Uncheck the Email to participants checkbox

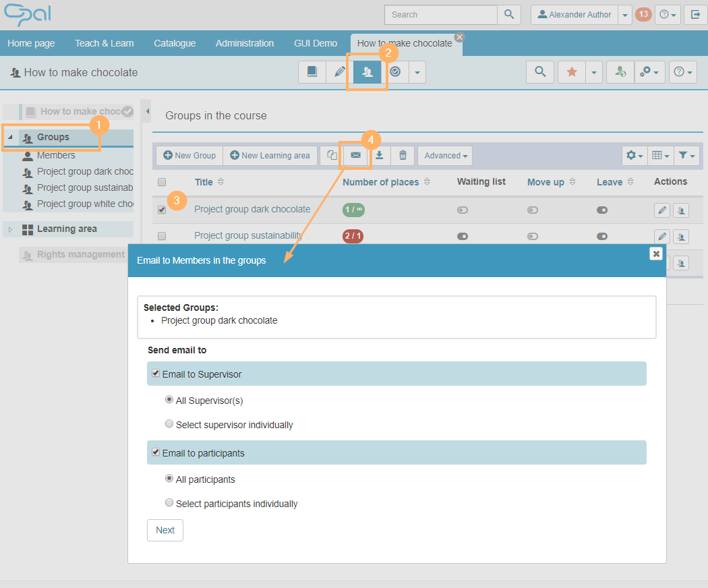tap(156, 452)
